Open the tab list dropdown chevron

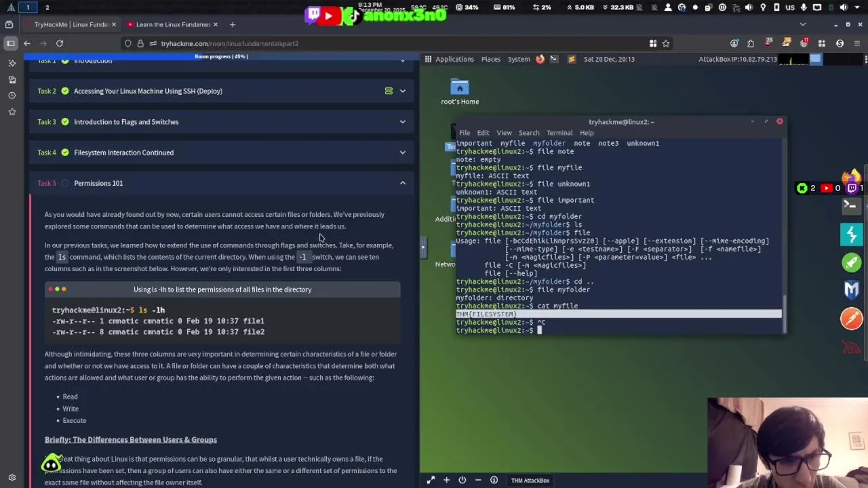[x=803, y=24]
